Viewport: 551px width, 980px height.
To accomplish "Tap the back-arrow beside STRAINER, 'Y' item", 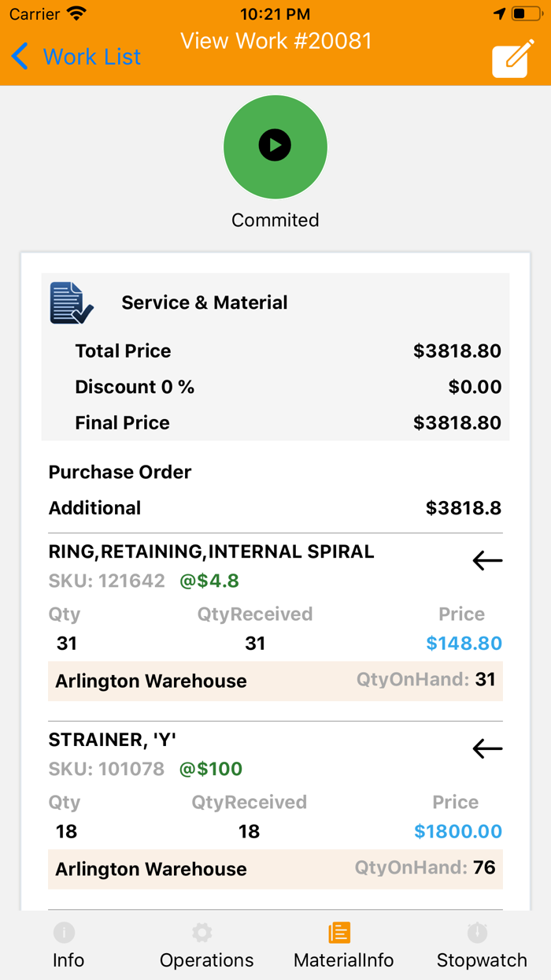I will click(486, 748).
